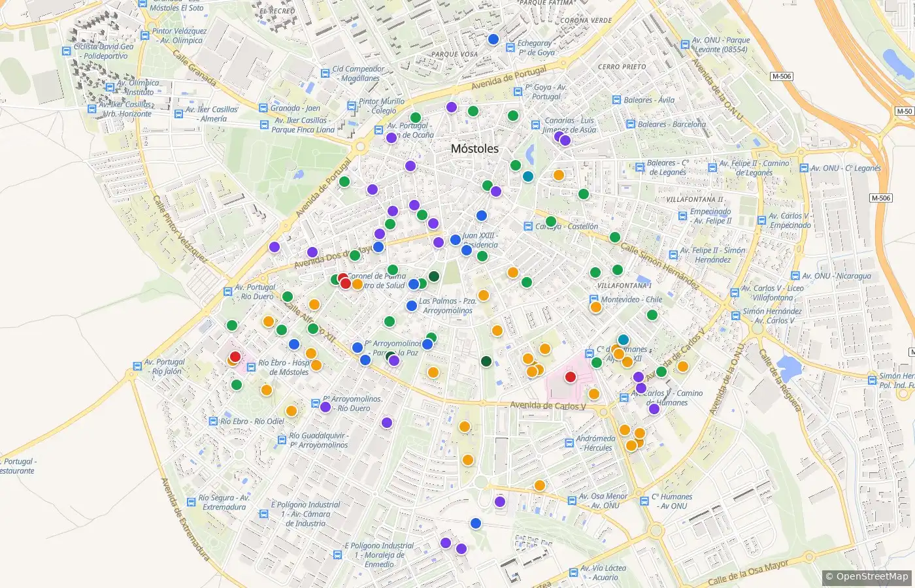The width and height of the screenshot is (915, 588).
Task: Click the Av. Vía Láctea - Acuario bus stop icon
Action: coord(573,573)
